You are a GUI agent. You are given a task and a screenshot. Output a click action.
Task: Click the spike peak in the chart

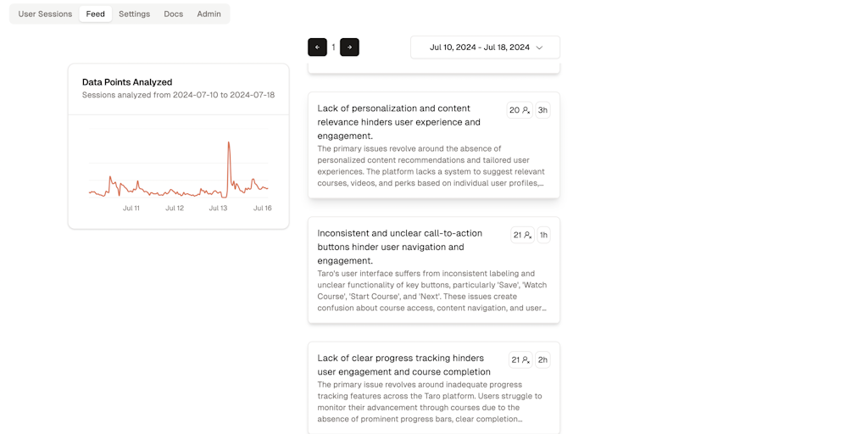(x=229, y=142)
